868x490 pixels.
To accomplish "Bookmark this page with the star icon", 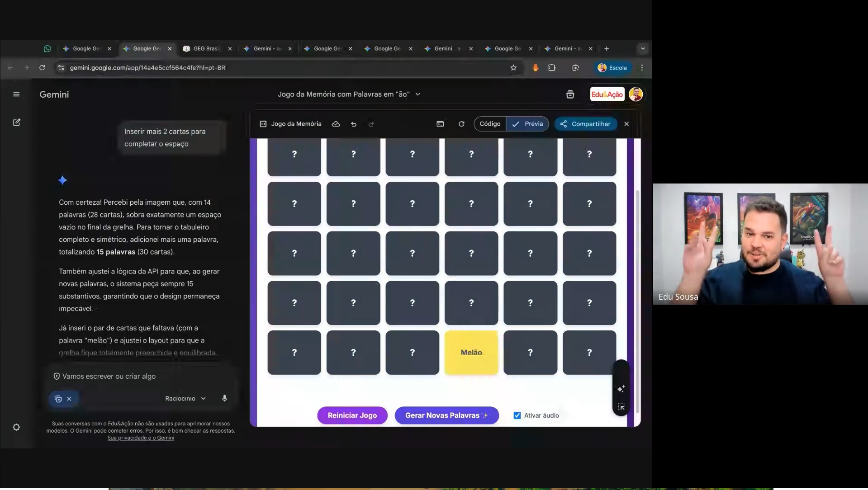I will [513, 68].
